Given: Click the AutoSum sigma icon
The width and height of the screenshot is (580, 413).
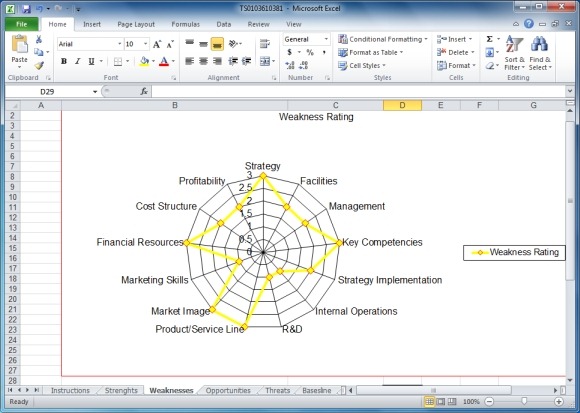Looking at the screenshot, I should [489, 39].
